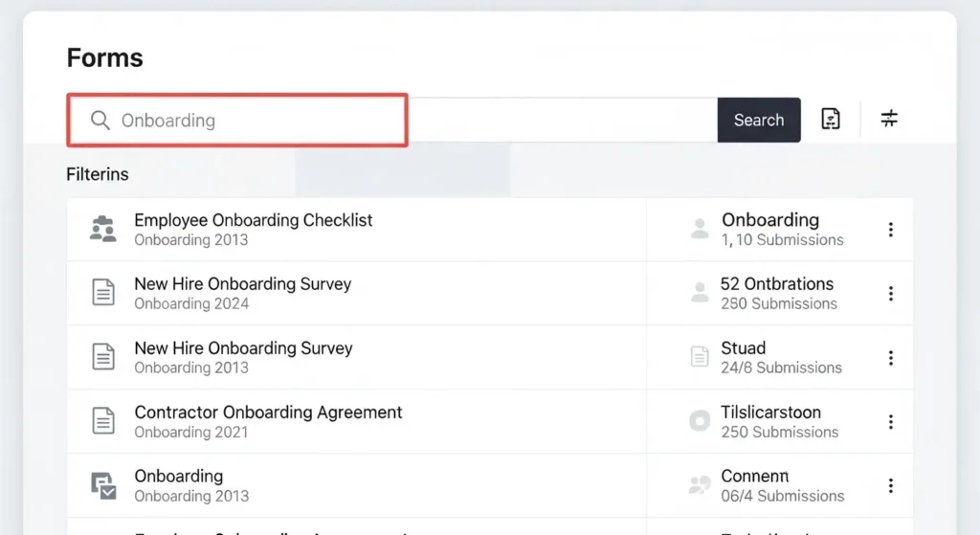
Task: Open three-dot menu for Onboarding 2024 survey
Action: (890, 293)
